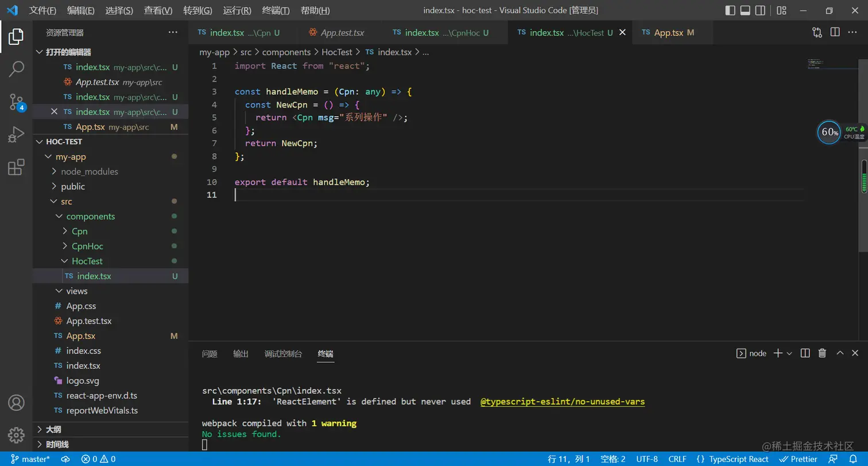Expand the Cpn folder

110,231
